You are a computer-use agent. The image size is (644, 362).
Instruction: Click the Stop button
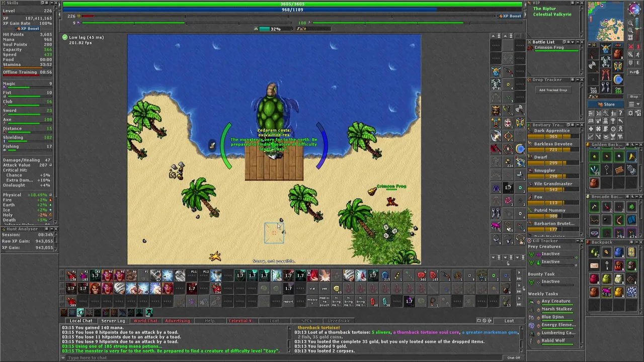(x=634, y=97)
